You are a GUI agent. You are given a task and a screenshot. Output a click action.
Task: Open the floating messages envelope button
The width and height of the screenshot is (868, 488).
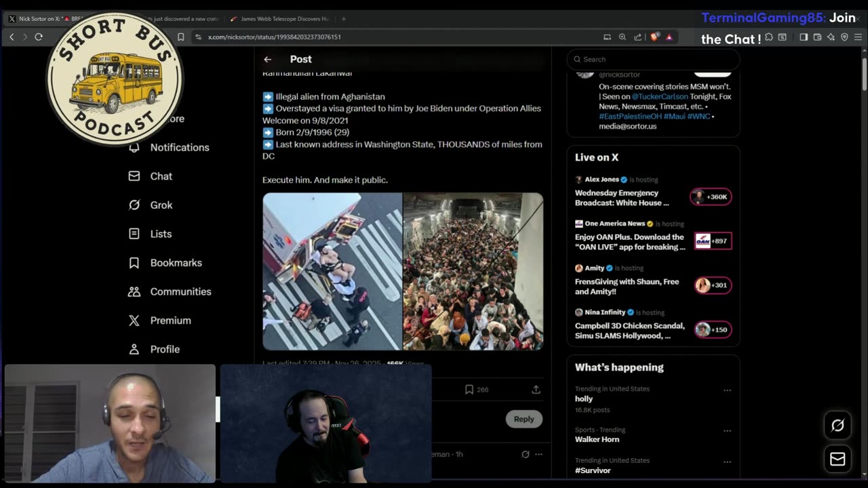pos(837,459)
